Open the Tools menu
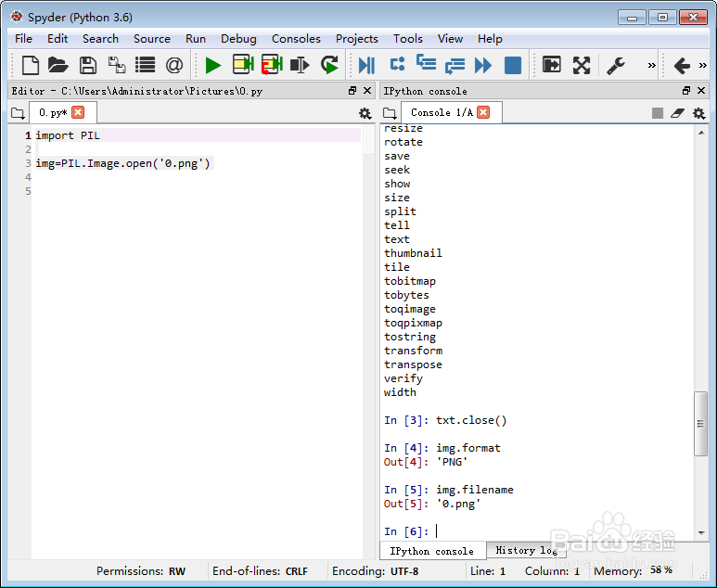Viewport: 717px width, 588px height. click(x=408, y=39)
